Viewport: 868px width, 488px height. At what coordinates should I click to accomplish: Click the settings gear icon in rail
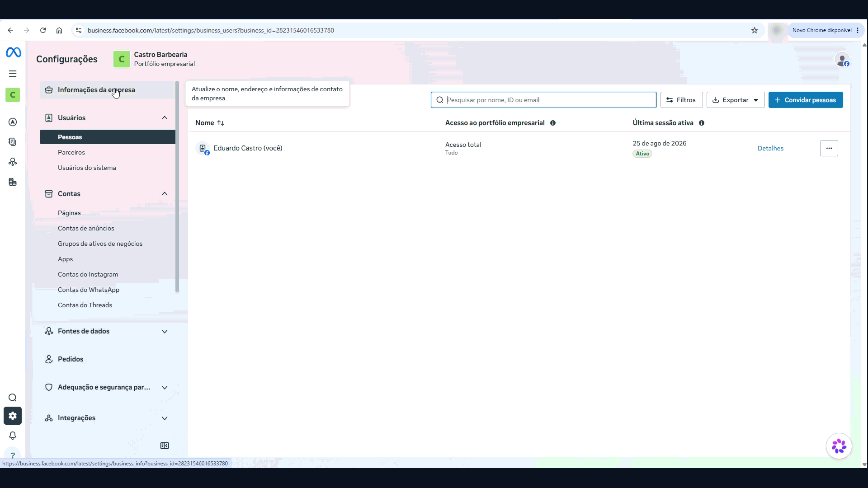point(13,416)
